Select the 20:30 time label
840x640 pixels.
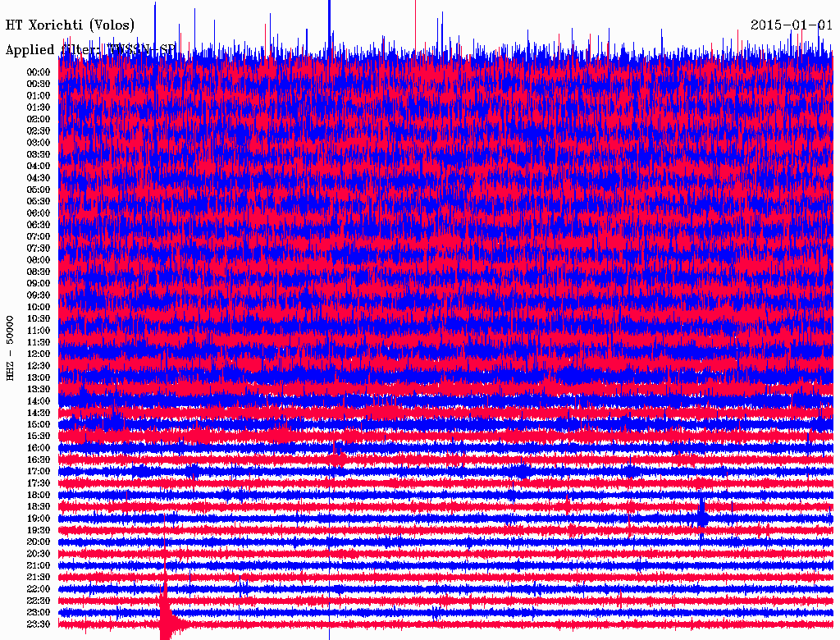pyautogui.click(x=39, y=554)
